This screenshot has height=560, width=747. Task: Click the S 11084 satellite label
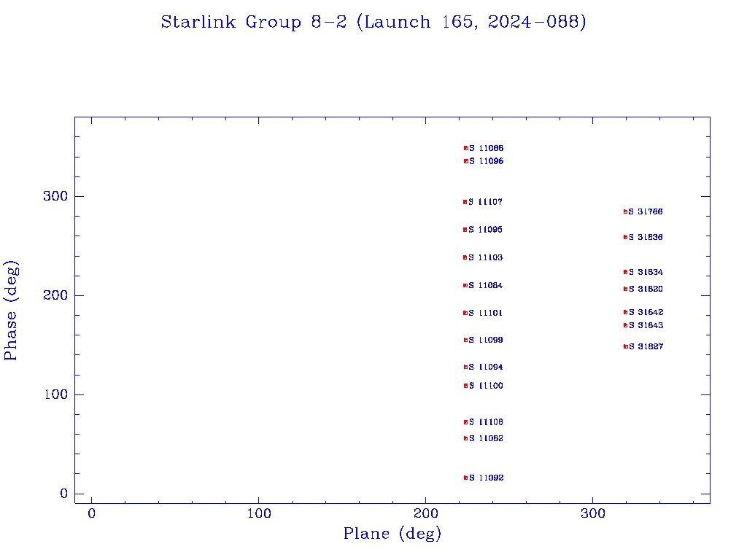point(485,285)
